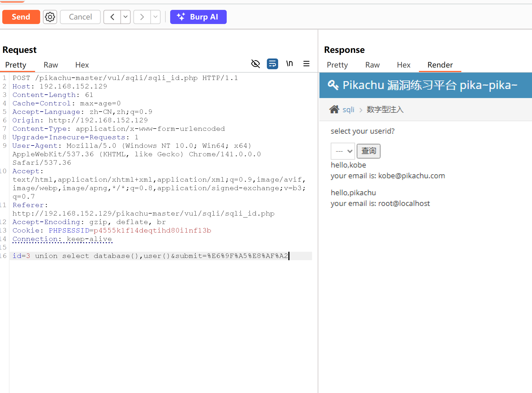Click the Pikachu key logo icon
532x393 pixels.
pyautogui.click(x=333, y=85)
